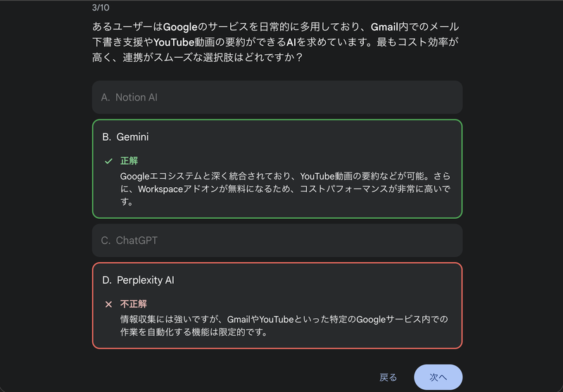Click the bold YouTube text in the question

coord(174,42)
